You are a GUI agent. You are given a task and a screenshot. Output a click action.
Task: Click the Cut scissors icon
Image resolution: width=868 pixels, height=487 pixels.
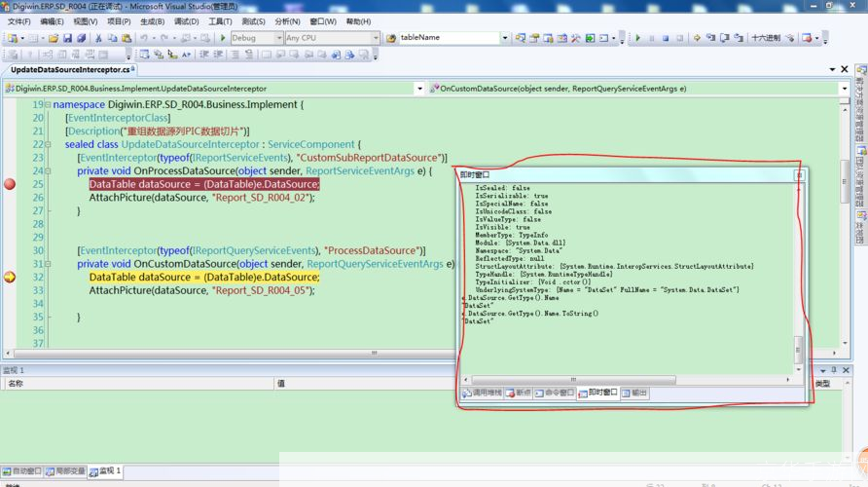tap(98, 38)
